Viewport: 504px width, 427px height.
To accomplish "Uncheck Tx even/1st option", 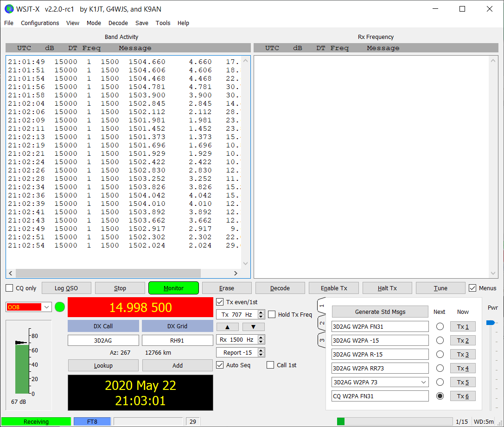I will 220,302.
